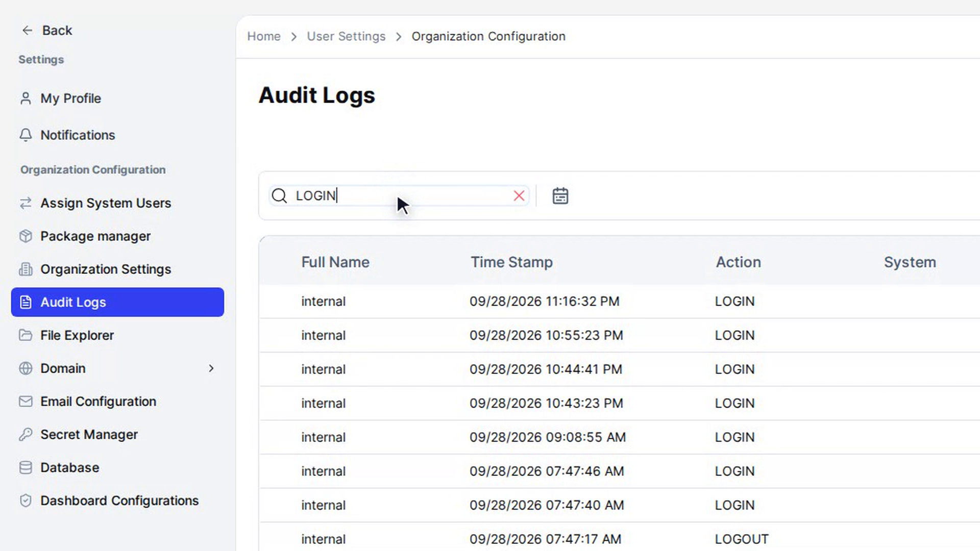Click the System column header
This screenshot has height=551, width=980.
coord(910,262)
